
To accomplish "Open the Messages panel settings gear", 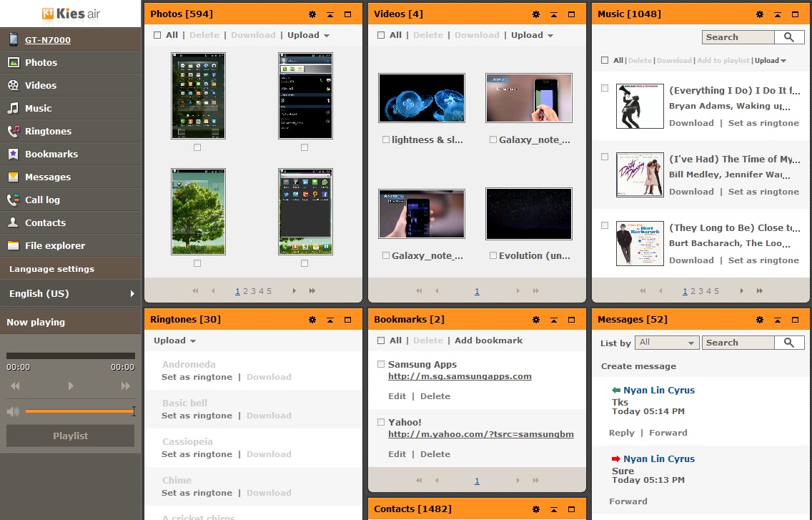I will (760, 320).
